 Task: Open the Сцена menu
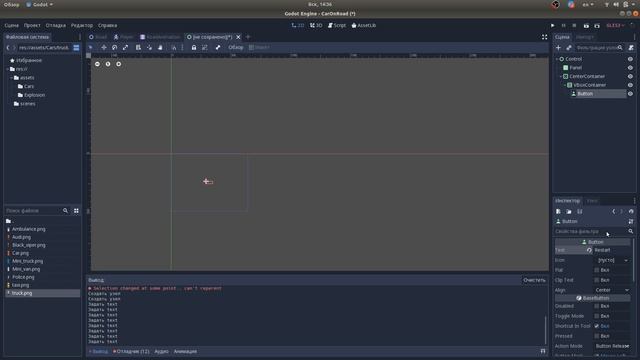[x=11, y=25]
